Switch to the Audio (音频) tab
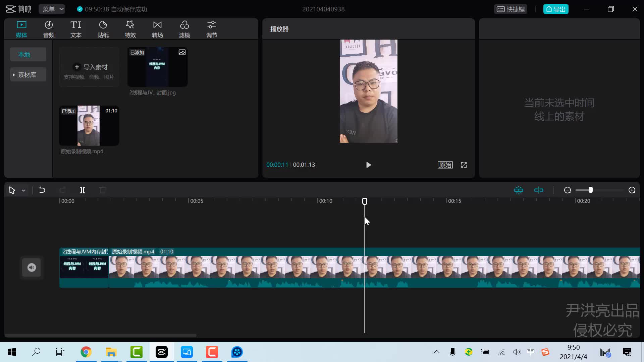 tap(49, 29)
